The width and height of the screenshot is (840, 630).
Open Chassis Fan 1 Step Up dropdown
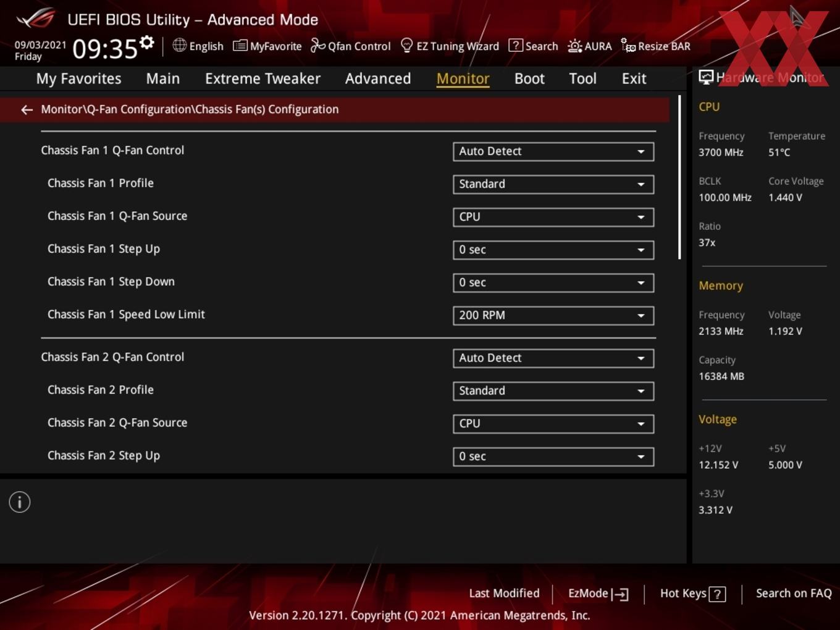553,250
